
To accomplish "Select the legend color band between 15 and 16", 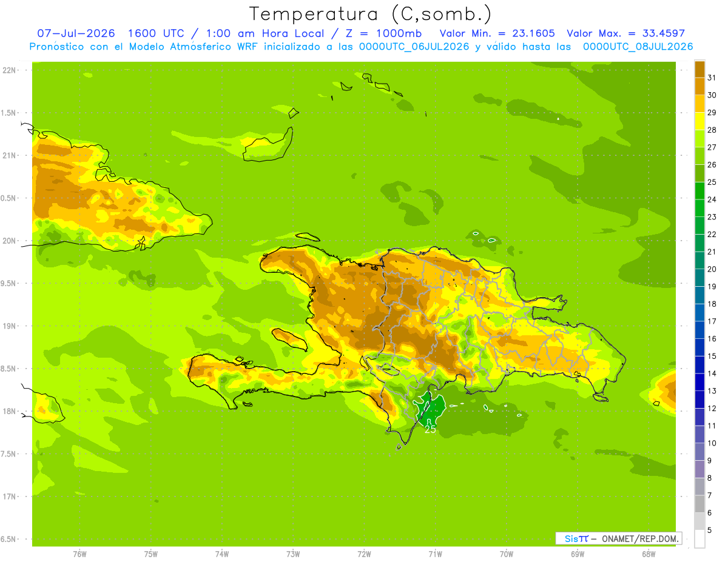I will 699,347.
